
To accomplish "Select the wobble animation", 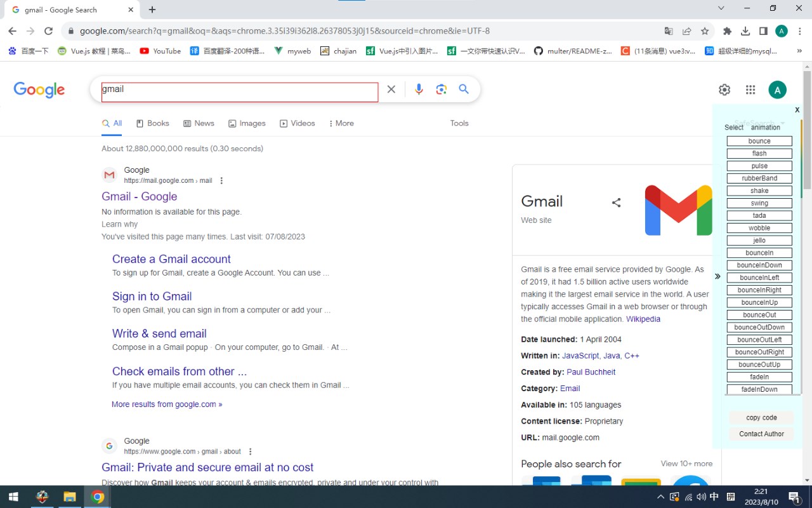I will 759,227.
